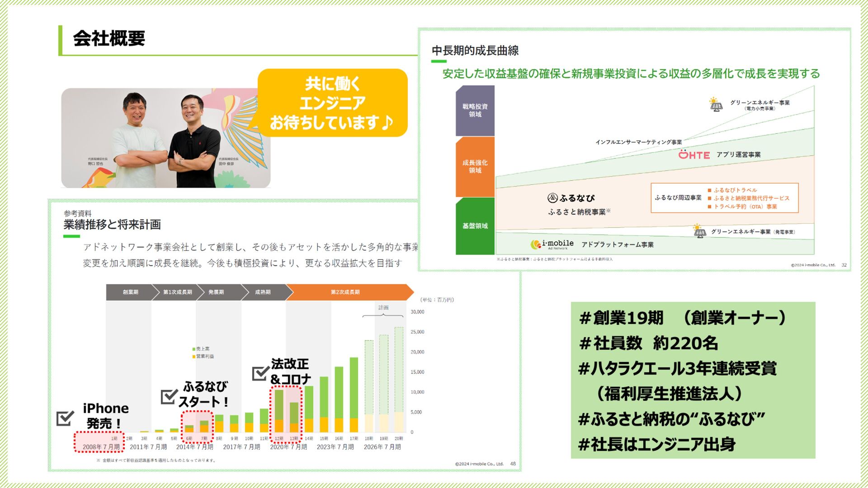Click the 20期 dashed planned bar
The image size is (868, 488).
399,380
